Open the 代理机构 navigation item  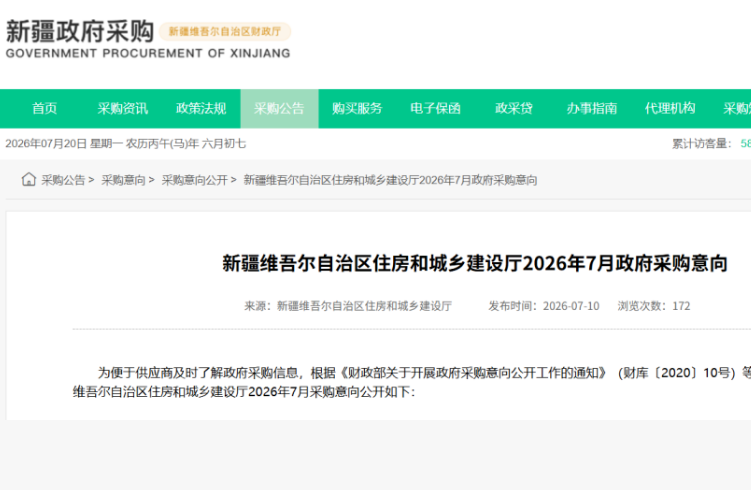(x=670, y=109)
